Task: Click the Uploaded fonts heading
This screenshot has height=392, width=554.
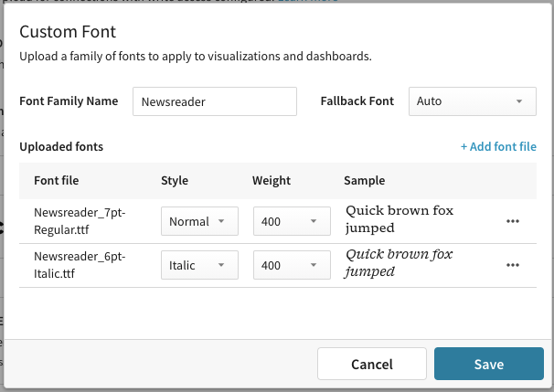Action: pos(61,146)
